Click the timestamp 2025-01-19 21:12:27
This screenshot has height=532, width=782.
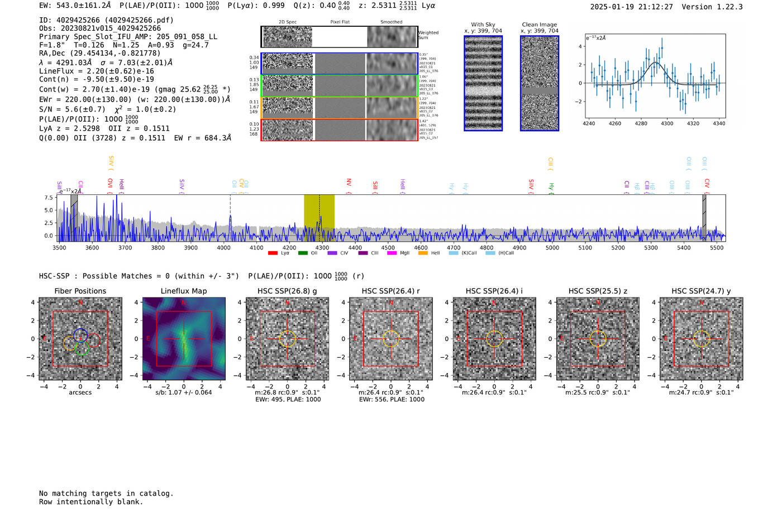(632, 7)
